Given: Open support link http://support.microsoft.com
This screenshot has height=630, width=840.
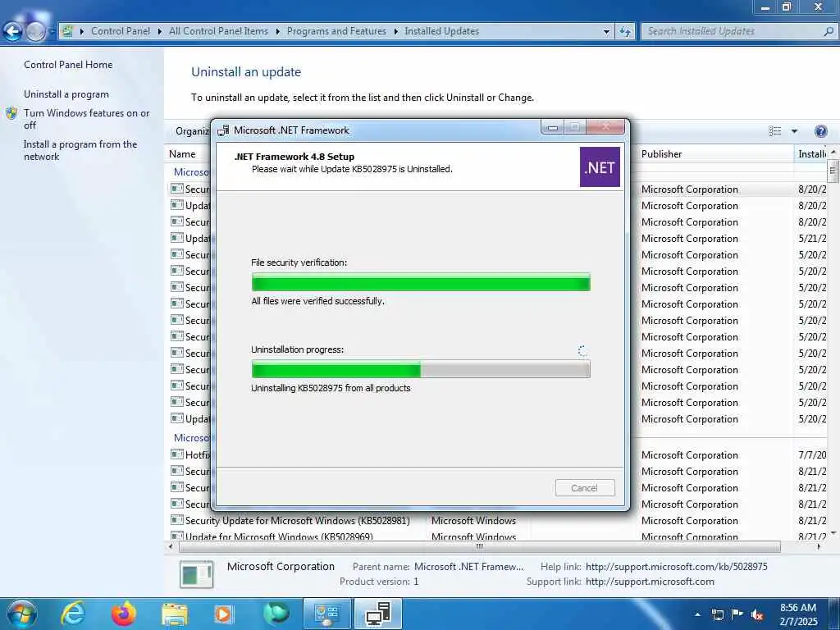Looking at the screenshot, I should (650, 582).
